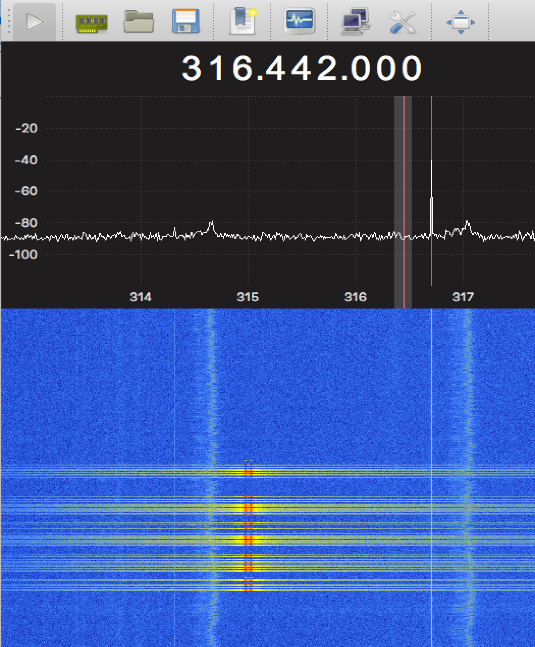Click the red-yellow burst in the waterfall

tap(248, 526)
